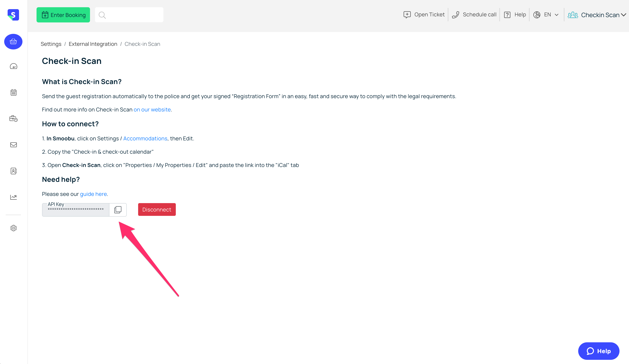Click the "Need help?" heading

[61, 180]
